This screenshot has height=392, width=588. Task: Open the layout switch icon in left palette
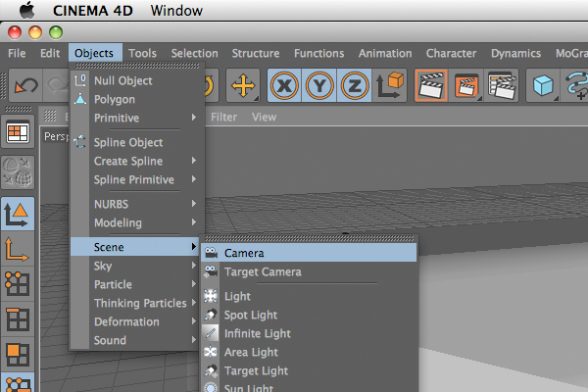[x=18, y=132]
